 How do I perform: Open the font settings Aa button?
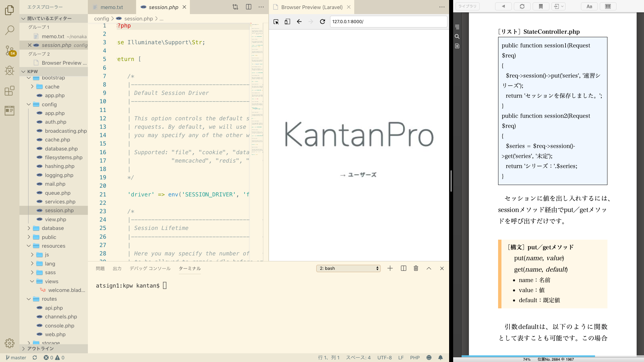pos(589,6)
